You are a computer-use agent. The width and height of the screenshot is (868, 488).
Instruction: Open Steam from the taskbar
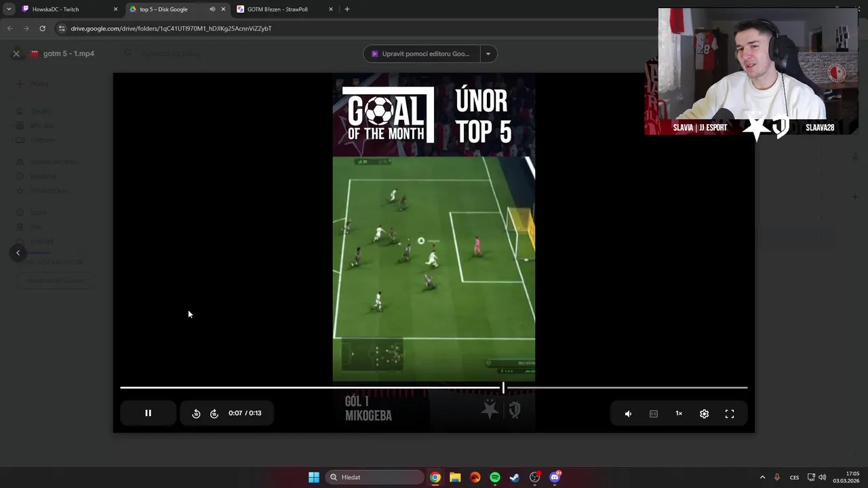click(x=515, y=477)
